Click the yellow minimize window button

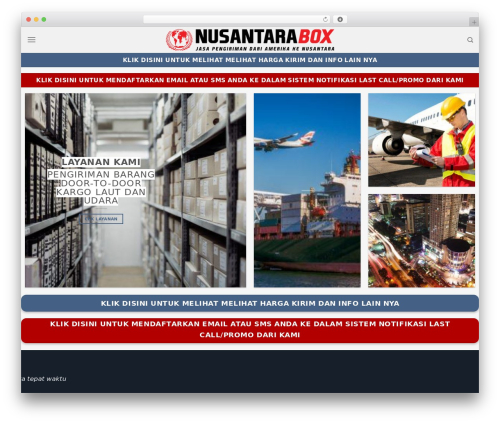[x=36, y=20]
